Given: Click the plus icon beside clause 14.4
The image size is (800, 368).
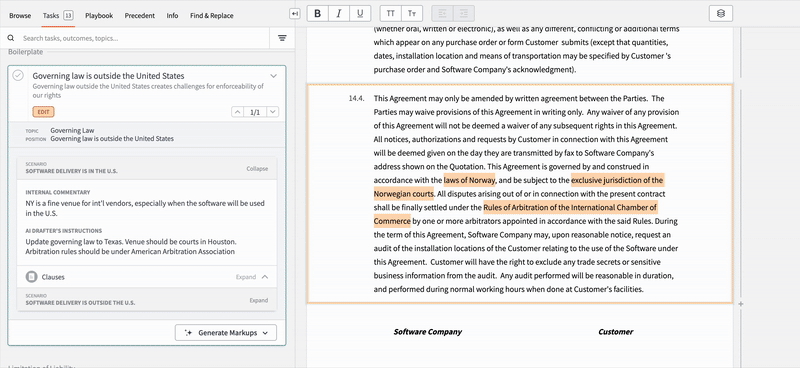Looking at the screenshot, I should coord(740,304).
